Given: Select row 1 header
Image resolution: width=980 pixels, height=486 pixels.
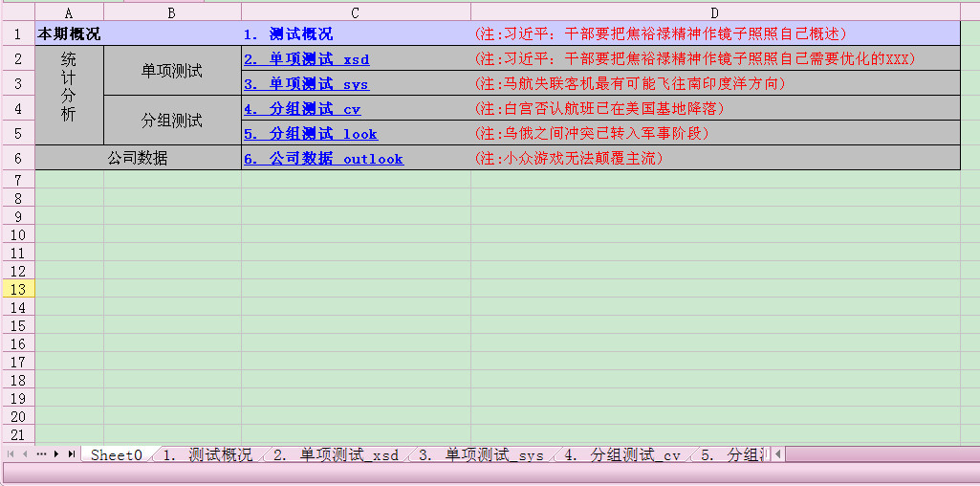Looking at the screenshot, I should coord(17,33).
